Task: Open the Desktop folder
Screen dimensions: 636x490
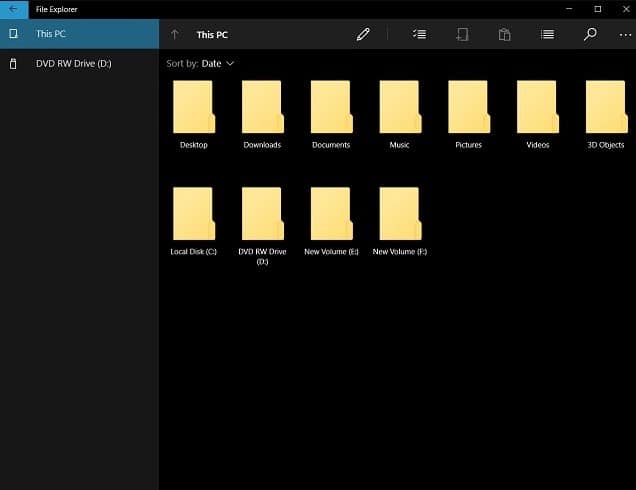Action: click(x=194, y=108)
